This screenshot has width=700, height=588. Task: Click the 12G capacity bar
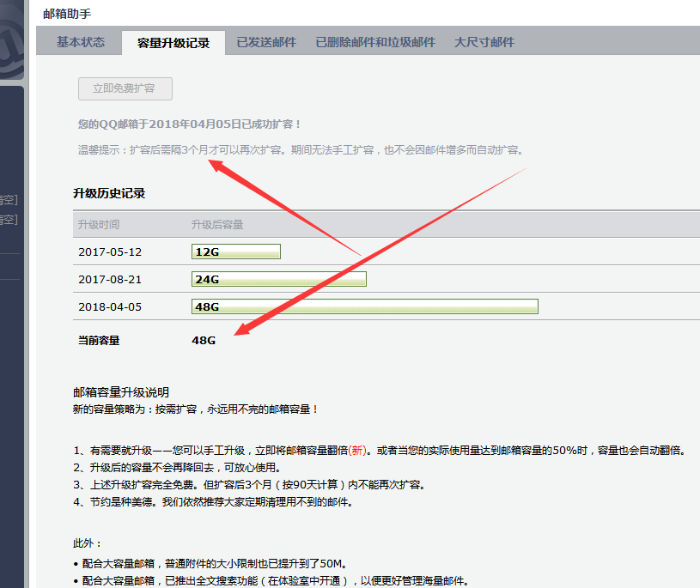point(236,252)
